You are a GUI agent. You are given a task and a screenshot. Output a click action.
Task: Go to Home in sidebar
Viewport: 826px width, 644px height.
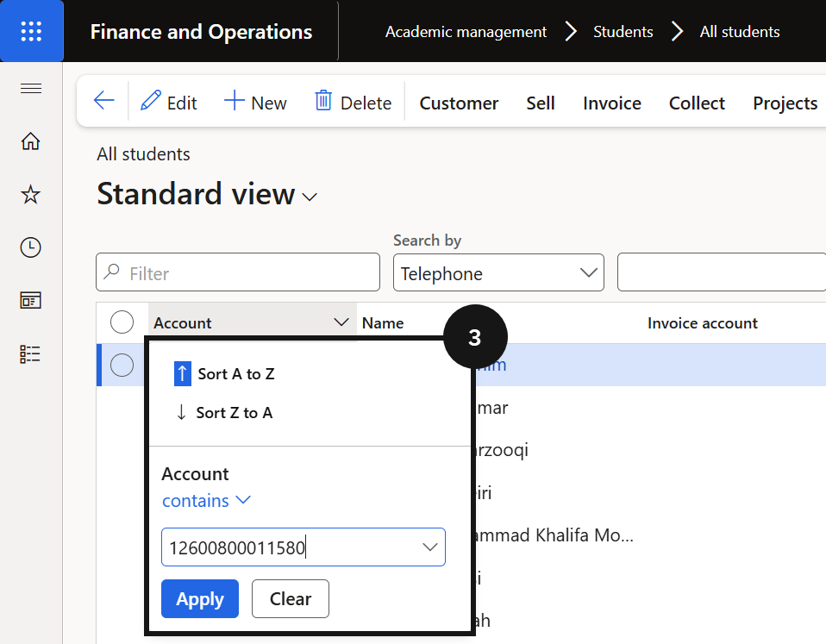tap(30, 141)
